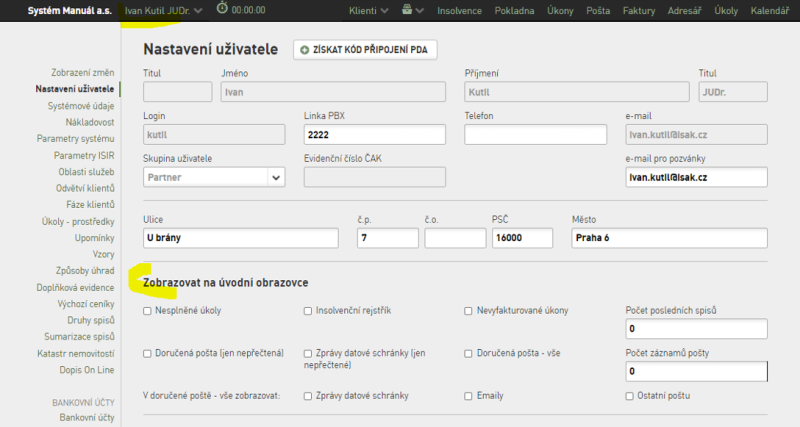The width and height of the screenshot is (800, 427).
Task: Open the Skupina uživatele combo box
Action: tap(214, 178)
